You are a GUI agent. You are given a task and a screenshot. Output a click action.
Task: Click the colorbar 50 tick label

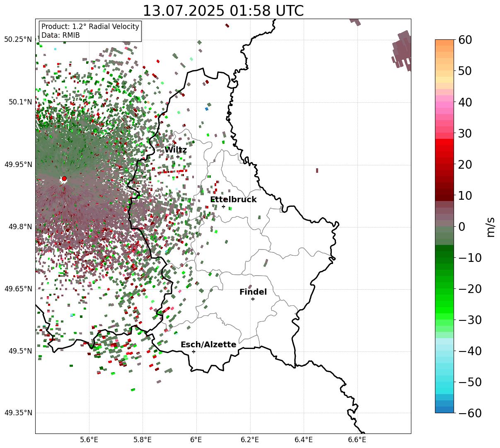[x=465, y=71]
